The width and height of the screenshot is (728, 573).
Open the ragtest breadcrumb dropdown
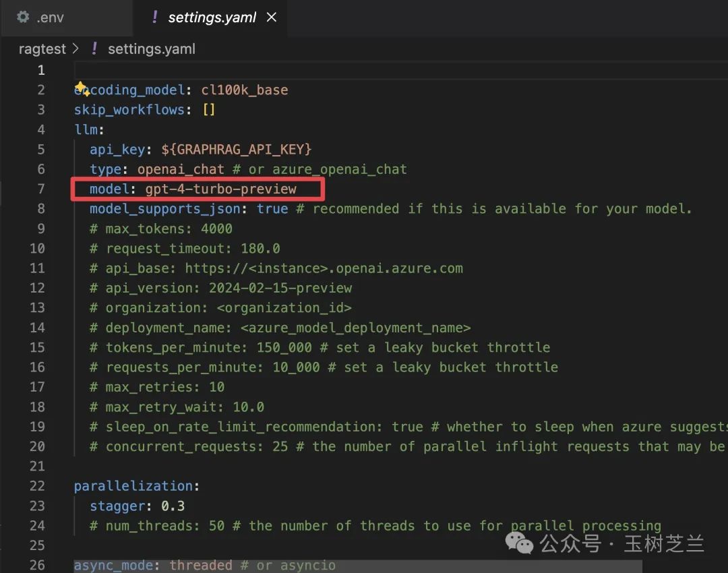(42, 49)
